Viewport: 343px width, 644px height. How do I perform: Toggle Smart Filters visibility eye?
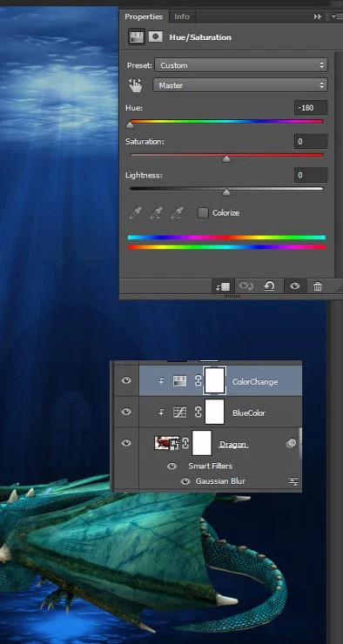coord(172,466)
